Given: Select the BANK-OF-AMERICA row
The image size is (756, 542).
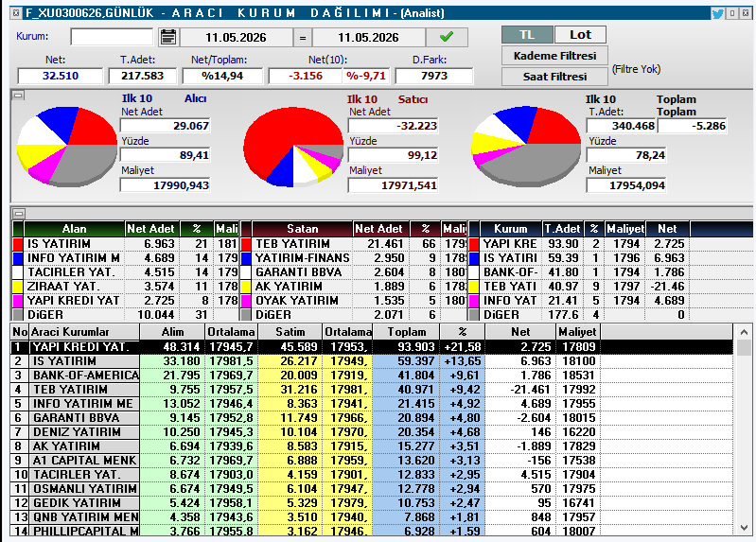Looking at the screenshot, I should (371, 376).
